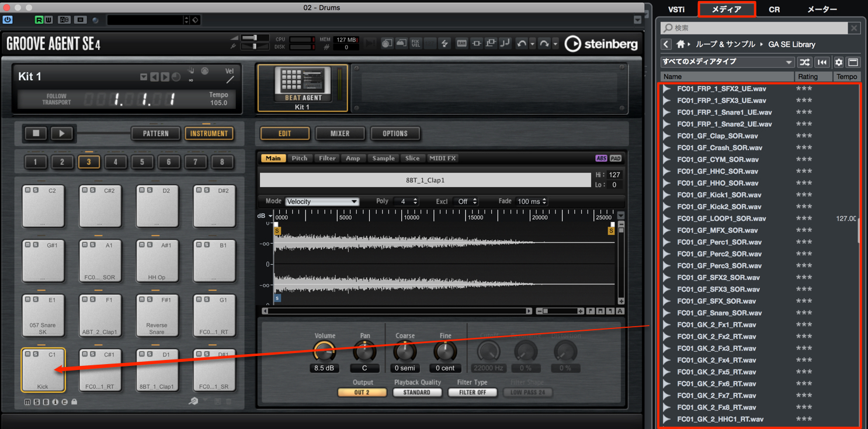Open the MIXER page
The height and width of the screenshot is (429, 868).
click(340, 133)
